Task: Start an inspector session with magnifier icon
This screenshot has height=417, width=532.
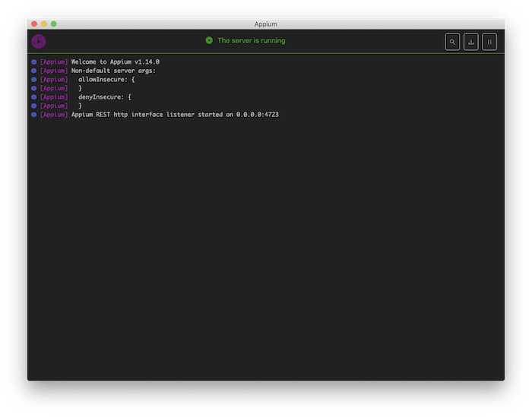Action: point(452,42)
